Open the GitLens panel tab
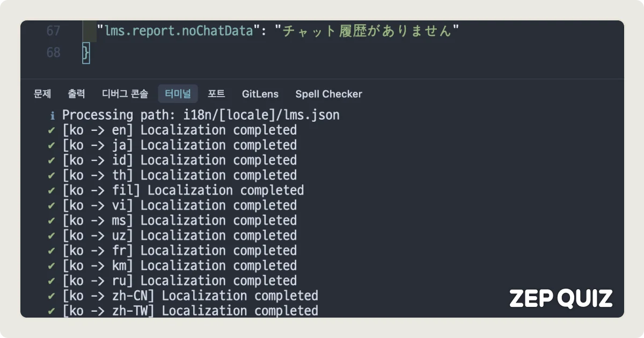This screenshot has height=338, width=644. click(x=260, y=94)
